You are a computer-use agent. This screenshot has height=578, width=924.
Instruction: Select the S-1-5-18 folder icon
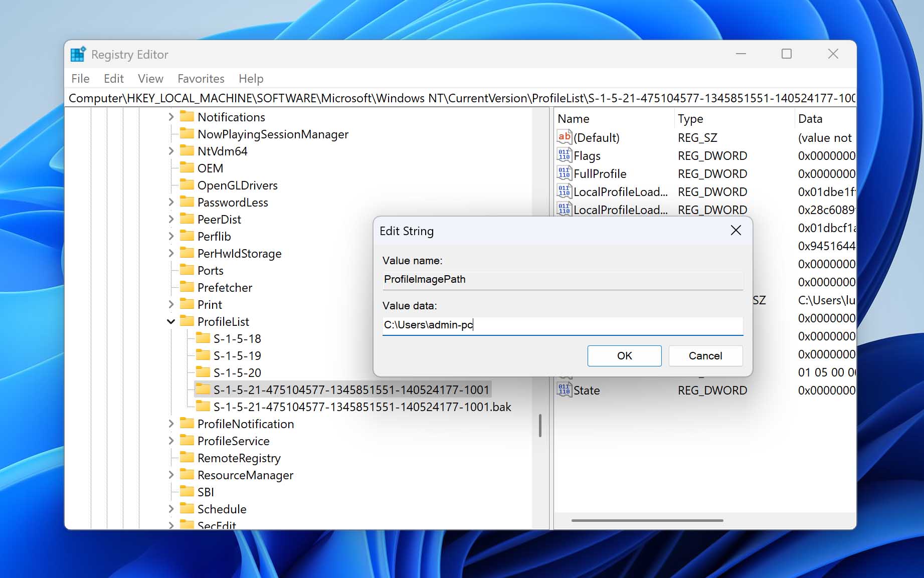[x=203, y=338]
